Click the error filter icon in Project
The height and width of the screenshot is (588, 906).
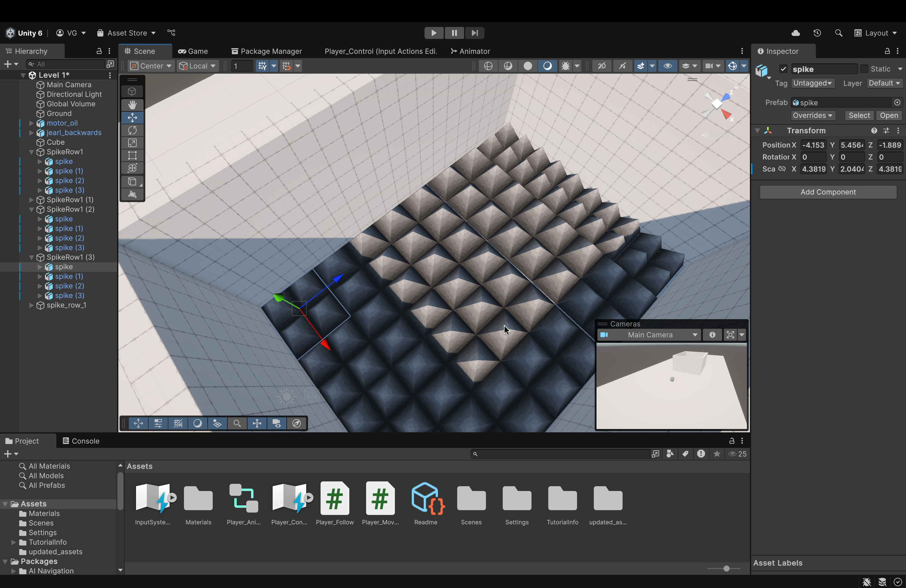coord(701,454)
